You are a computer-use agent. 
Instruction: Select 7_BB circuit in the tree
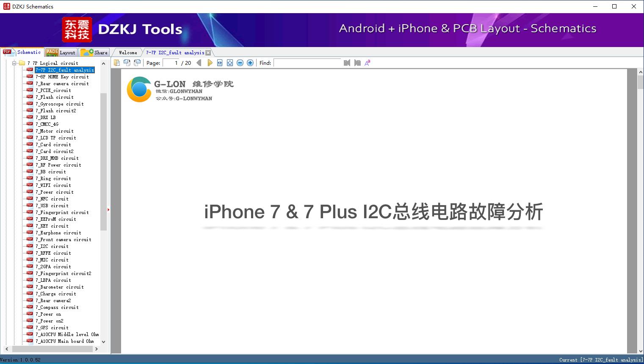point(51,172)
